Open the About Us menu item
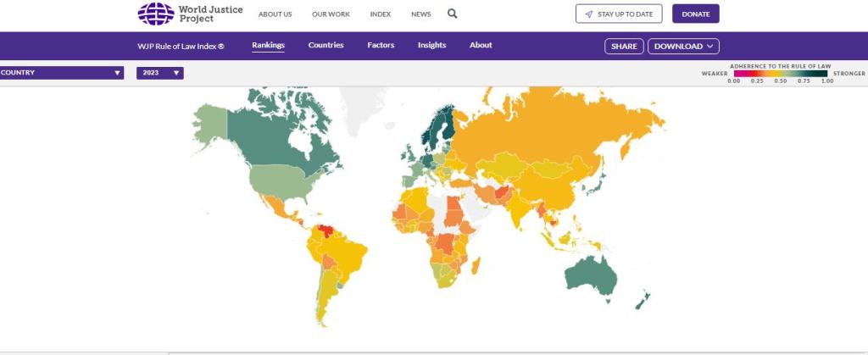The image size is (868, 355). (275, 14)
